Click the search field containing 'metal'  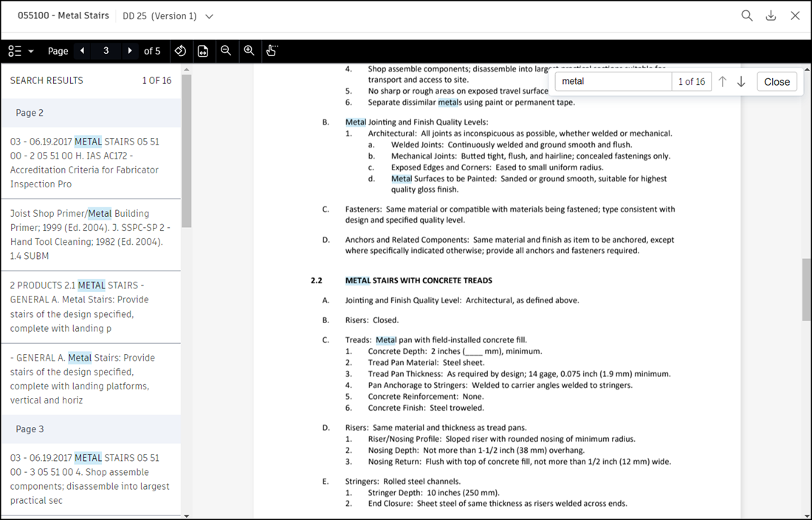613,81
